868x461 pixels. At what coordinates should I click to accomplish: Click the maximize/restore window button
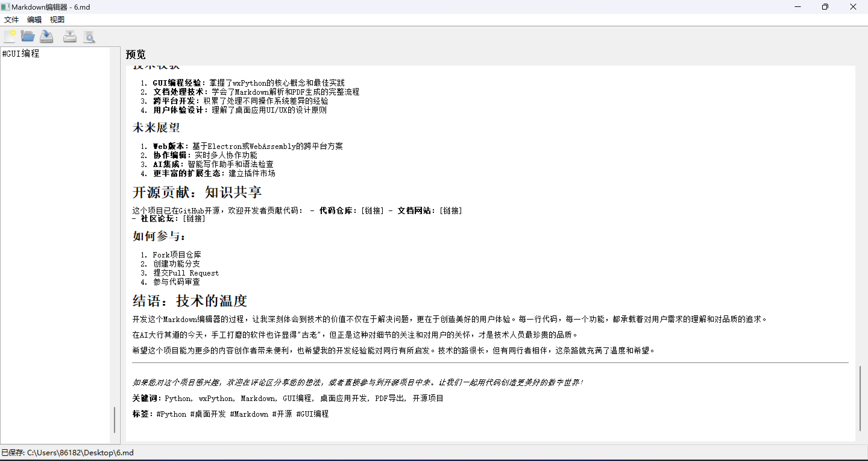825,7
